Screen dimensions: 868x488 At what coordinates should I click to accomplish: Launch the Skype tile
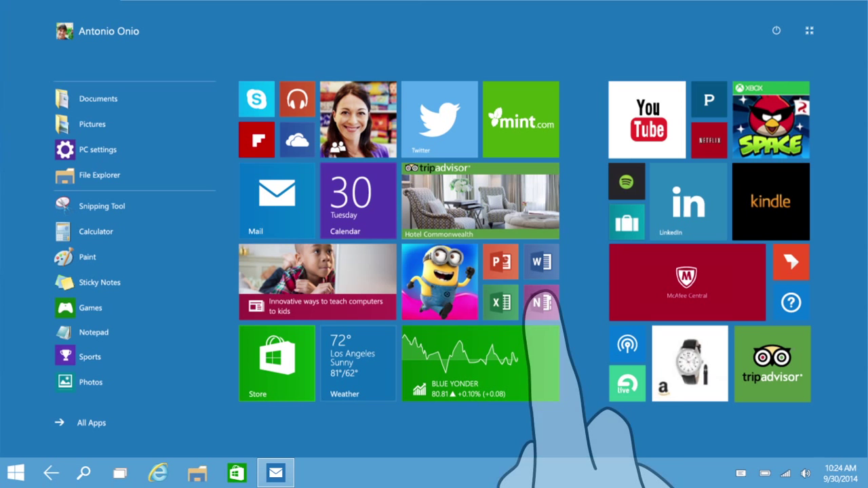pos(256,99)
